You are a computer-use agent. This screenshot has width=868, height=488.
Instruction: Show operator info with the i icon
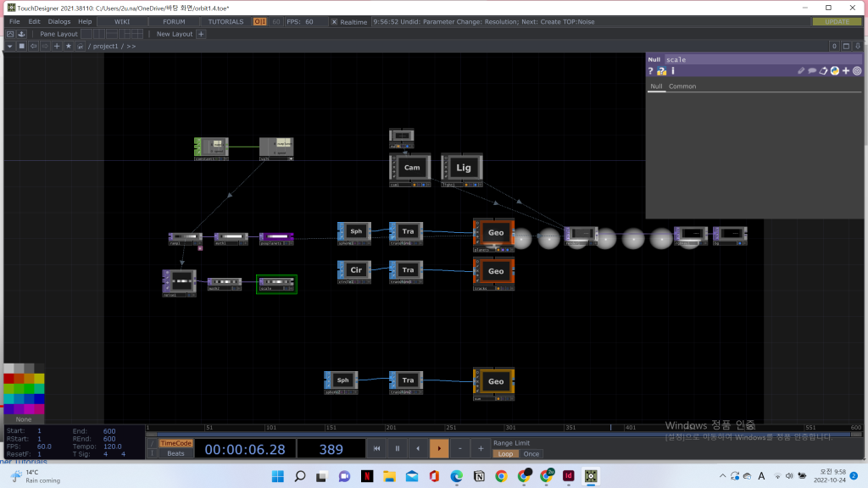tap(673, 71)
